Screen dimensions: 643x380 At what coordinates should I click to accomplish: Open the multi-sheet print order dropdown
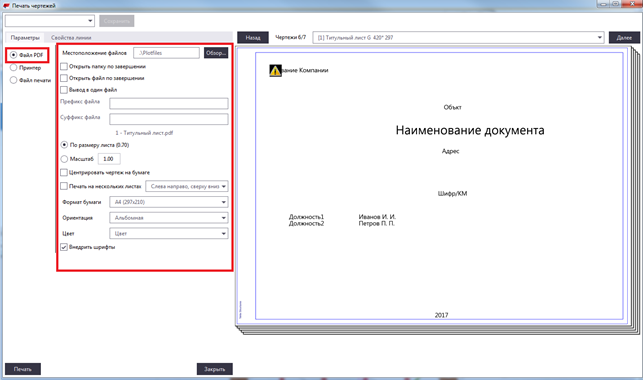(187, 186)
